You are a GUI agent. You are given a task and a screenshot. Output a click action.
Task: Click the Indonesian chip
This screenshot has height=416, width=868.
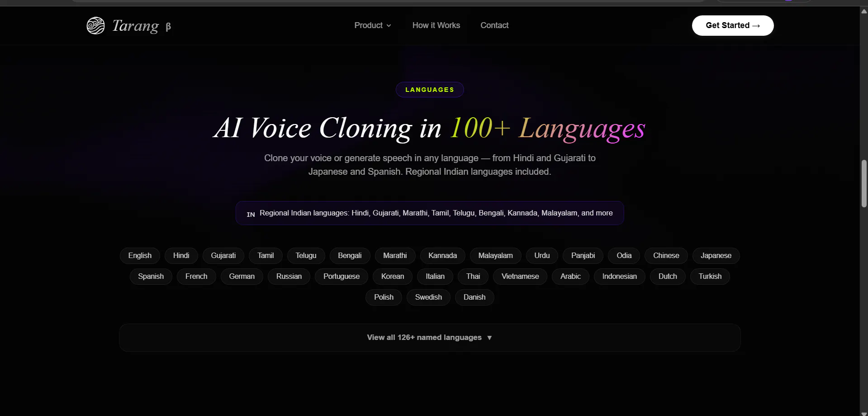coord(620,277)
